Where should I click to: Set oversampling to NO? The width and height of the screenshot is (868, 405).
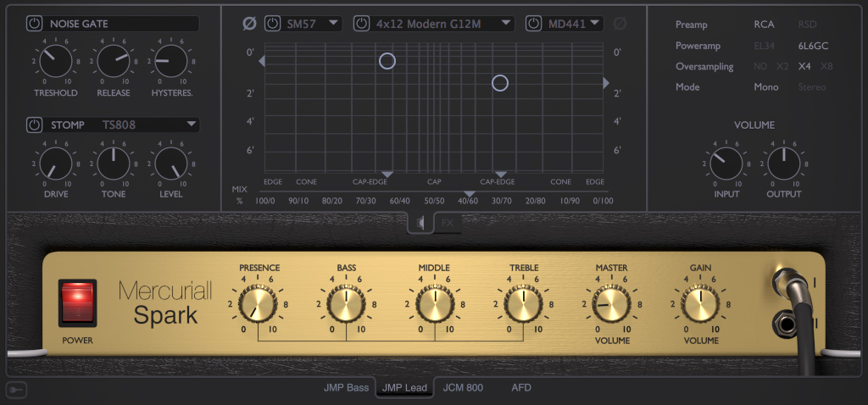click(x=760, y=66)
